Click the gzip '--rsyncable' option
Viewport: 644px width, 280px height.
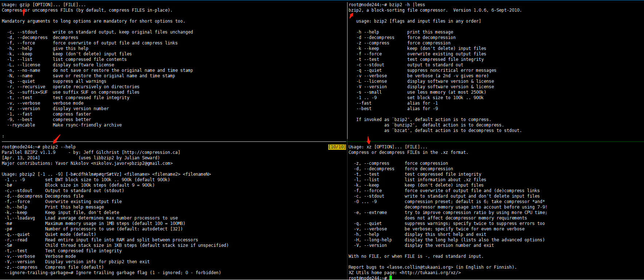(21, 125)
